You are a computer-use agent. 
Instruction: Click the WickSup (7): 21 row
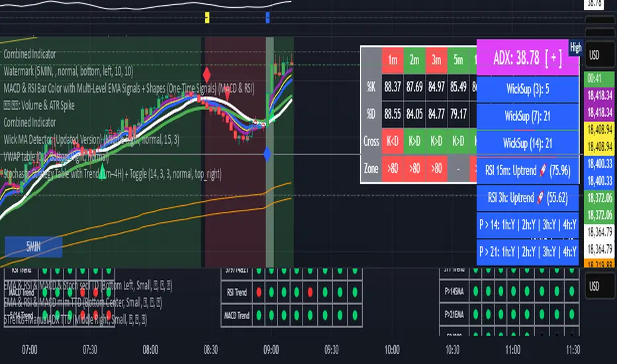[528, 116]
